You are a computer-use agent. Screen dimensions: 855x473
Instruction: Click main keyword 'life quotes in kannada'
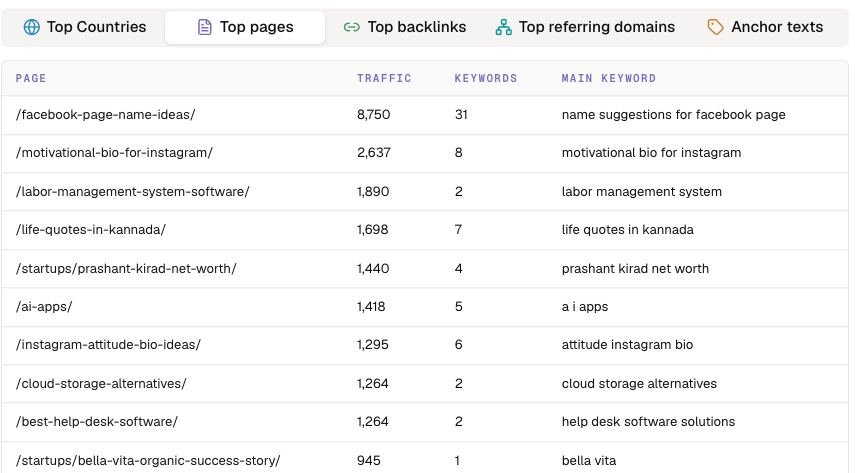point(628,230)
